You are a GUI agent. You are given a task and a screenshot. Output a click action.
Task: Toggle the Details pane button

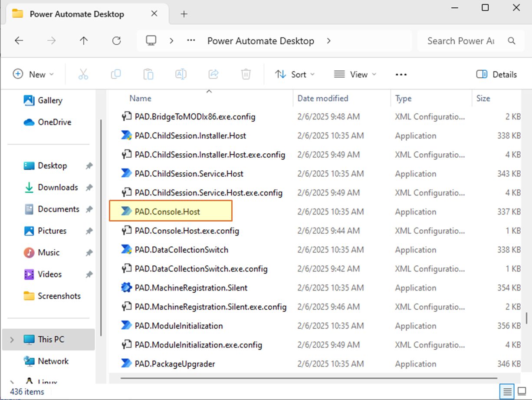496,74
